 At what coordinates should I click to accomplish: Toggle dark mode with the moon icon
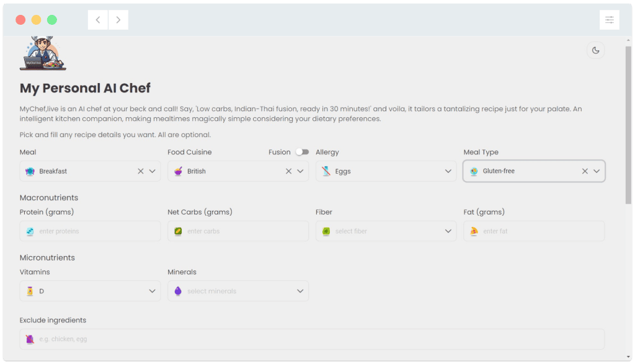[595, 50]
